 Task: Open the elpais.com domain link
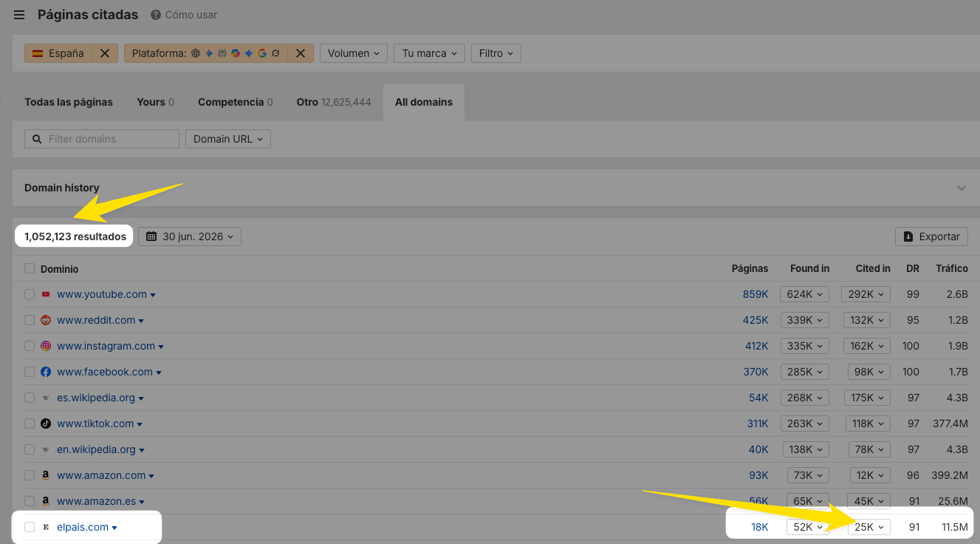pyautogui.click(x=83, y=527)
